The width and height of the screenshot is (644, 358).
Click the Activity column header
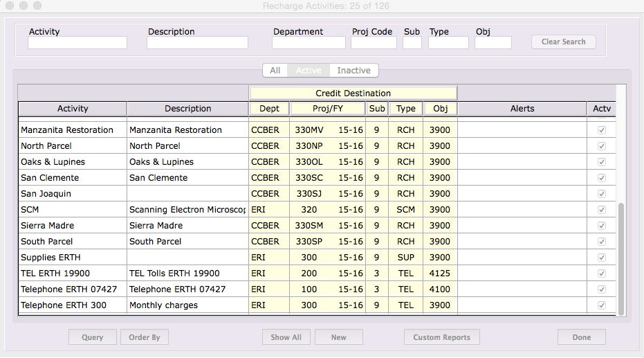pyautogui.click(x=73, y=109)
